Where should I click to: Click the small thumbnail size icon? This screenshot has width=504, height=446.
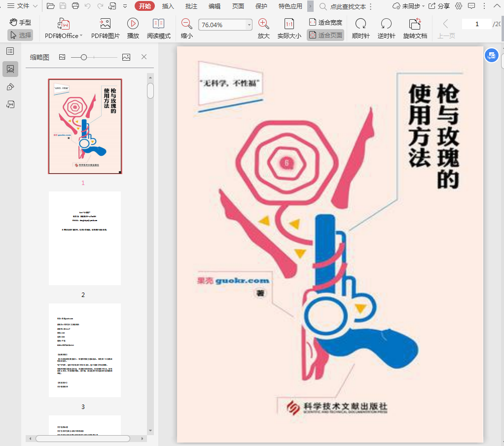[62, 57]
